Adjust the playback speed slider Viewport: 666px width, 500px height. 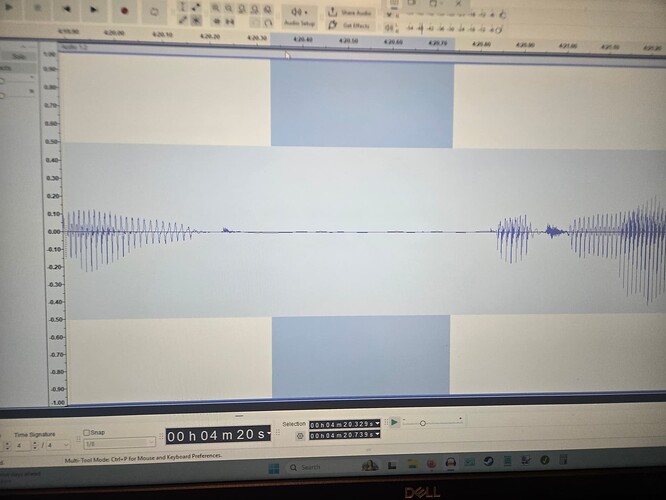click(x=423, y=423)
